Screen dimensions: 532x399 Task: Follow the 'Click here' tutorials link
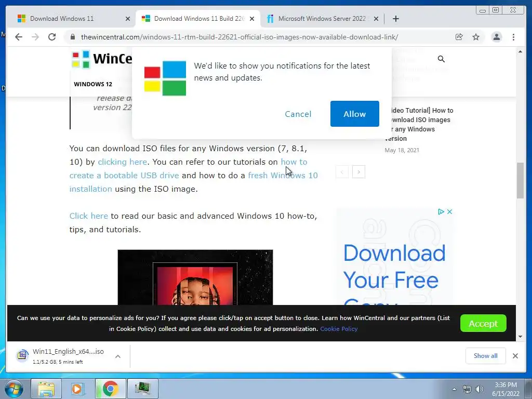coord(88,216)
